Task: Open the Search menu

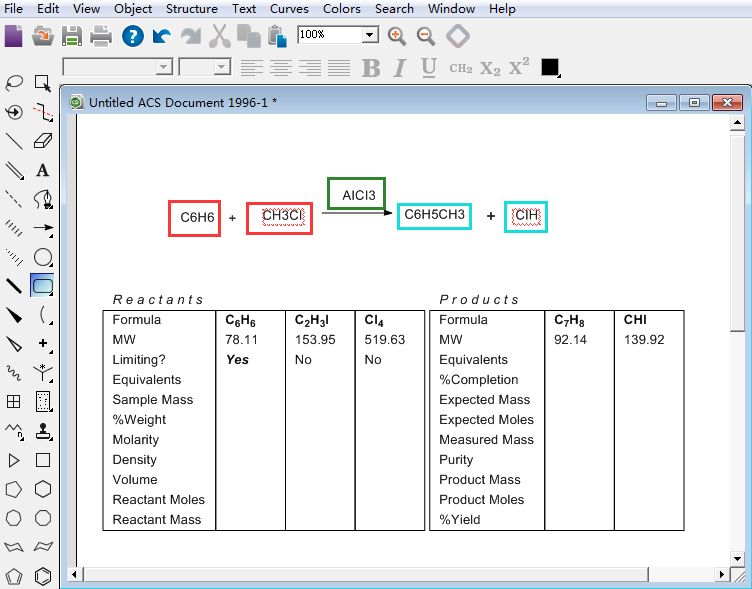Action: pyautogui.click(x=394, y=9)
